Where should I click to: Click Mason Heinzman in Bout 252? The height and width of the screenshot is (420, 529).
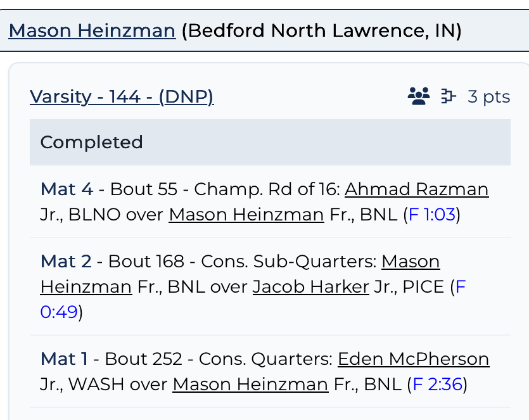coord(250,384)
